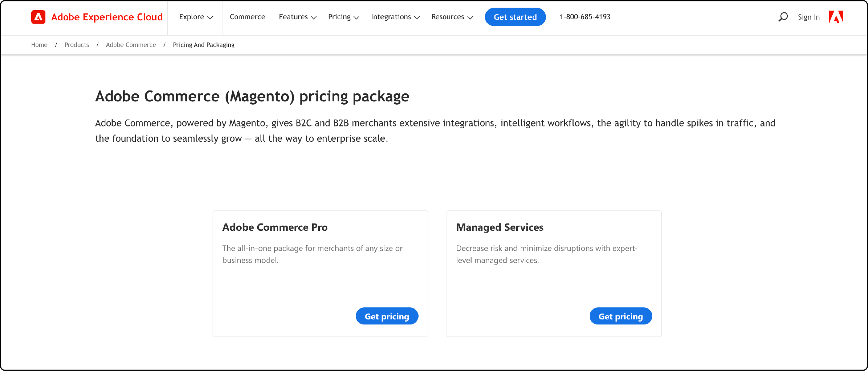Expand the Features dropdown
Viewport: 868px width, 371px height.
[298, 17]
